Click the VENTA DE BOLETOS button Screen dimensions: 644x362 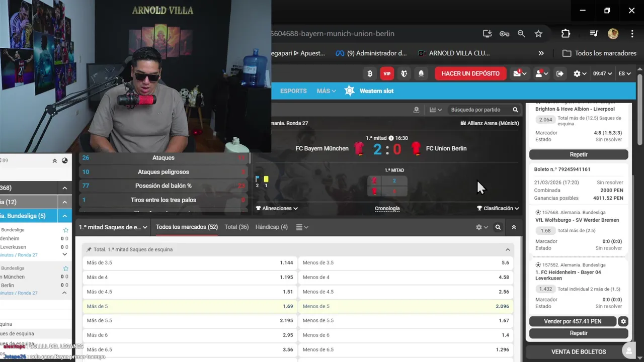(x=579, y=352)
